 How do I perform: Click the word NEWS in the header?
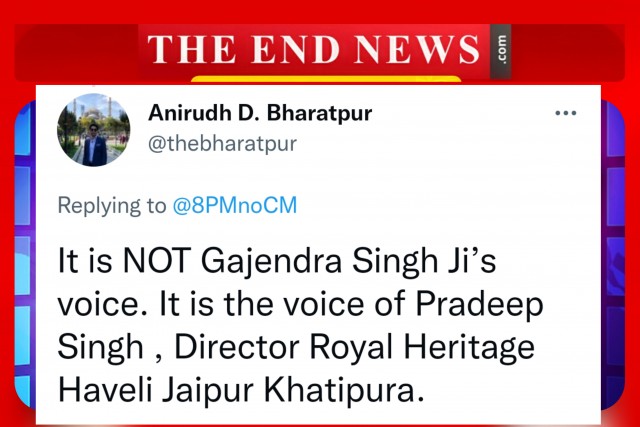pos(417,49)
